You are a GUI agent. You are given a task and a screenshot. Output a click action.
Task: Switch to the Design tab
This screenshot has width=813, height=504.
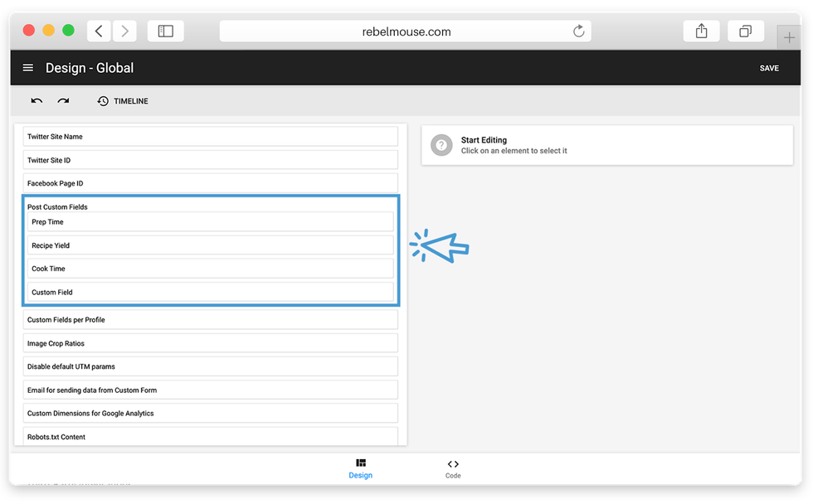coord(360,468)
